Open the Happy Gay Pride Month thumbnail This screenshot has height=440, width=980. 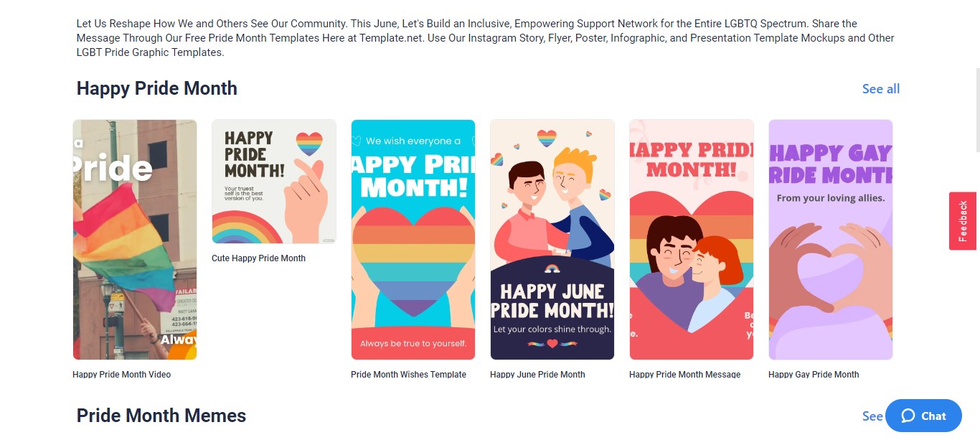pos(831,240)
